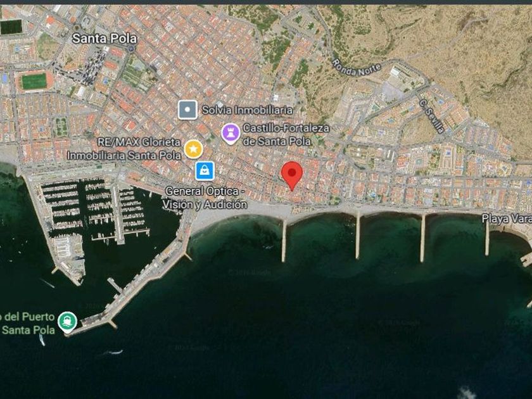Viewport: 532px width, 399px height.
Task: Open the Solvia Inmobiliaria place label
Action: pos(247,110)
